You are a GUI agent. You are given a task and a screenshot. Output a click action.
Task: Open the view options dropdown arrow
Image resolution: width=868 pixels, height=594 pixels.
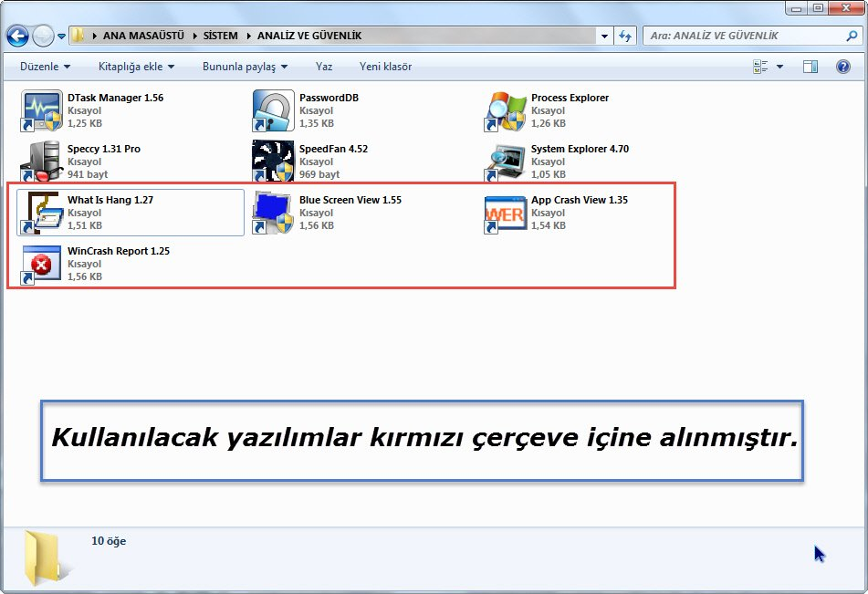pyautogui.click(x=779, y=67)
